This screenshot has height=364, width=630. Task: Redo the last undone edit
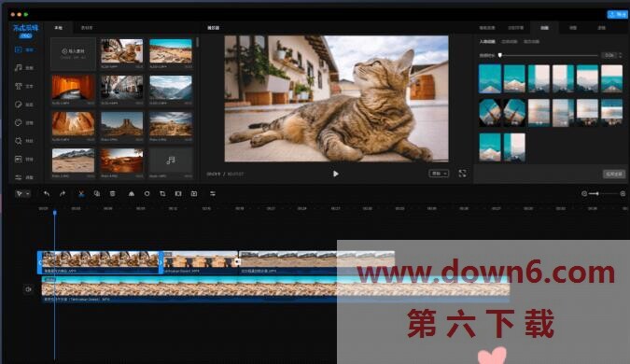coord(63,193)
